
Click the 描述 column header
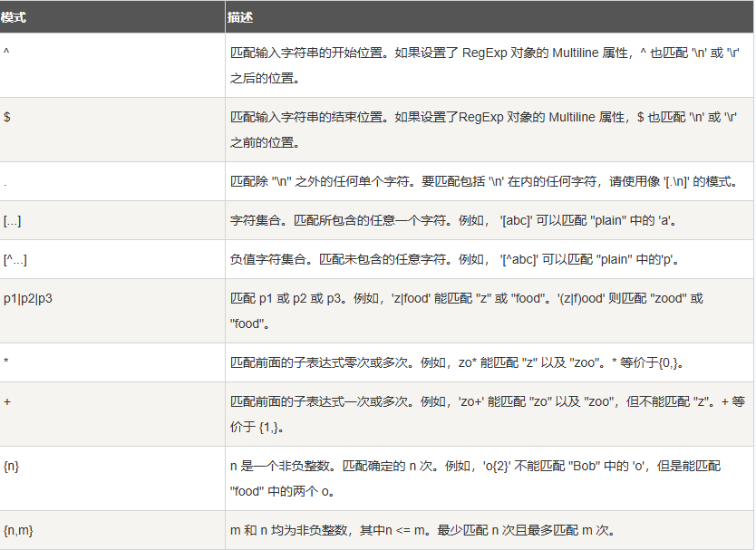240,16
